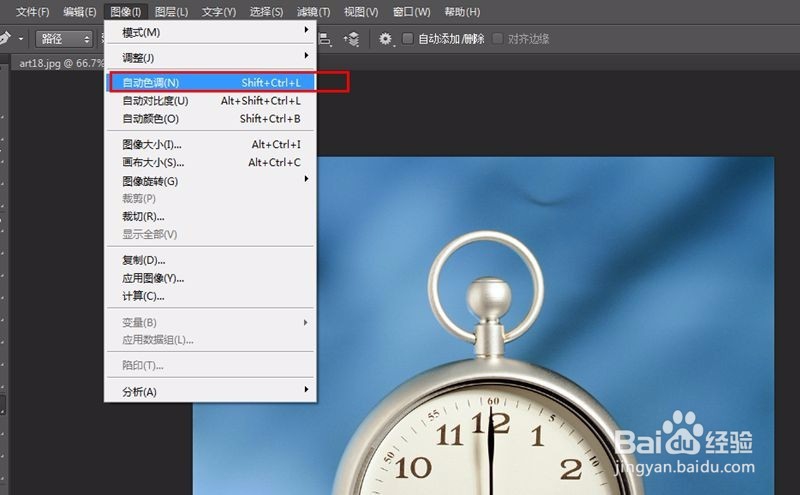Click the path alignment icon
This screenshot has width=800, height=495.
[x=325, y=39]
